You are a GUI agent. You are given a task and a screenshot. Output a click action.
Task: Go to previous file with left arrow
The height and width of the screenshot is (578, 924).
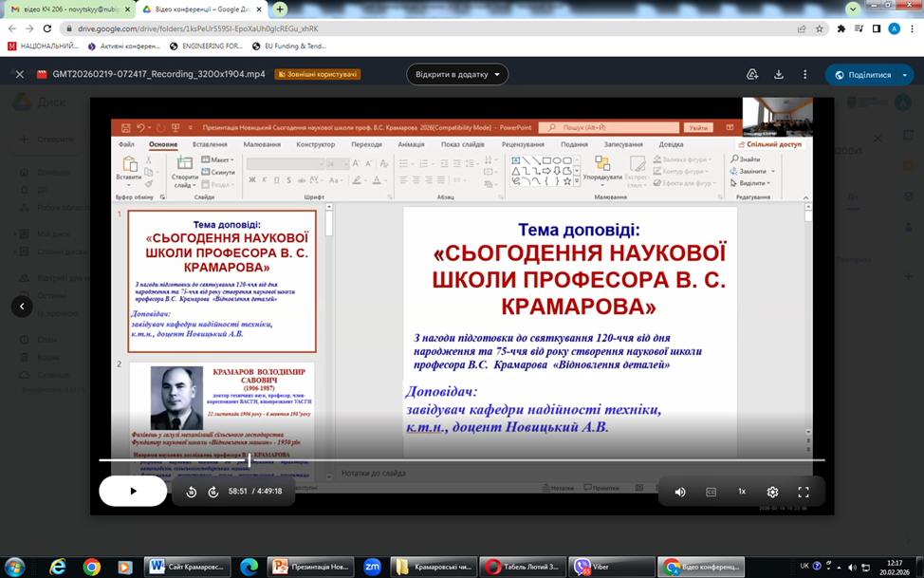coord(22,306)
